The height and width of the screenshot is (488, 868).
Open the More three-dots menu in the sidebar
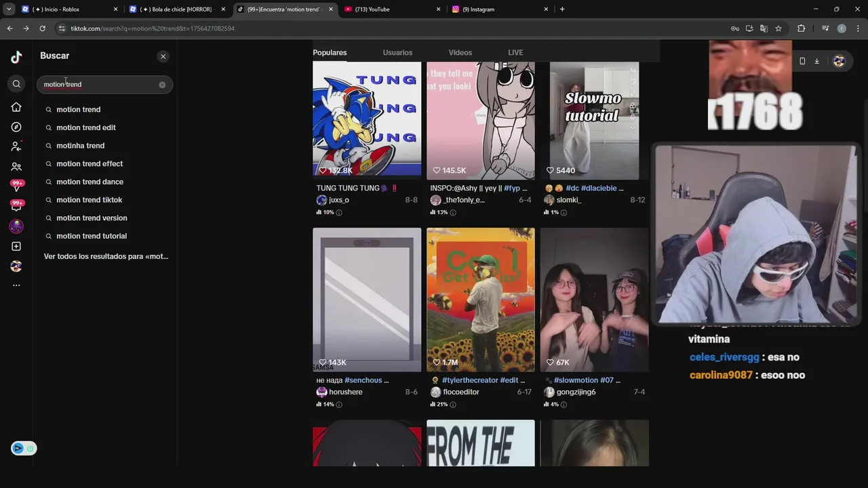click(16, 285)
